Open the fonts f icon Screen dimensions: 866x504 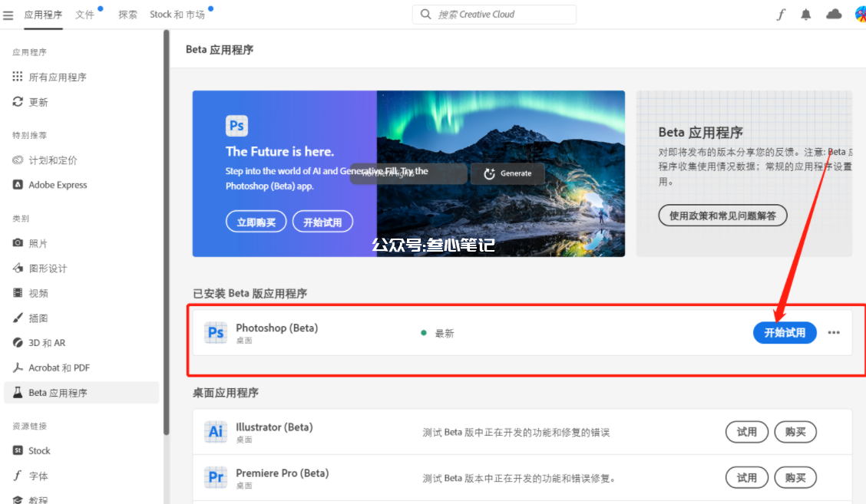(780, 15)
